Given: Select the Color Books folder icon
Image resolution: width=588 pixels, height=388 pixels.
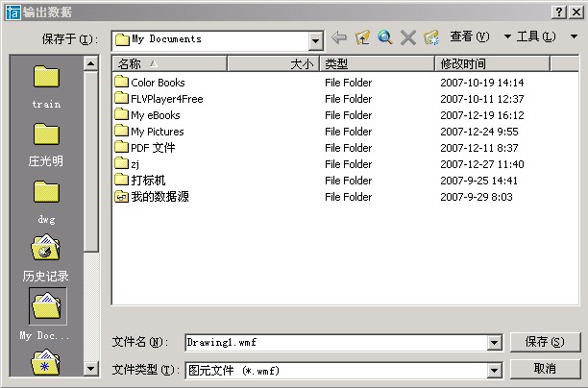Looking at the screenshot, I should (121, 82).
